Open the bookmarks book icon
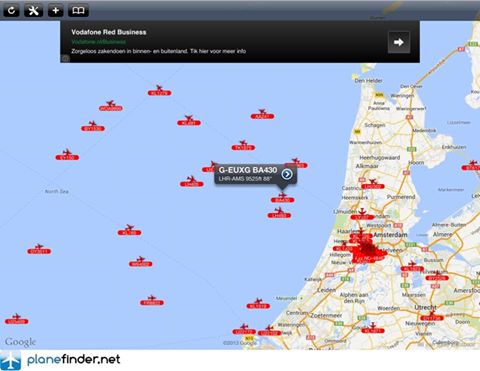Screen dimensions: 480x371 point(78,10)
